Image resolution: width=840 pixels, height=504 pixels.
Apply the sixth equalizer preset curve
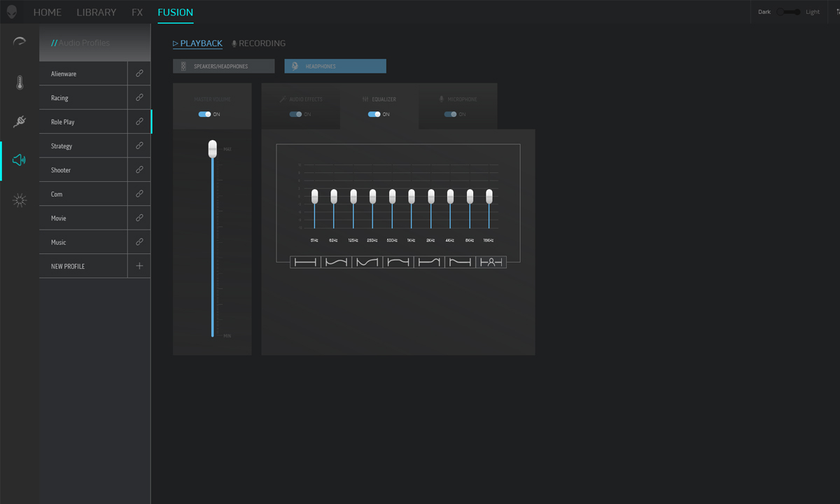point(460,262)
